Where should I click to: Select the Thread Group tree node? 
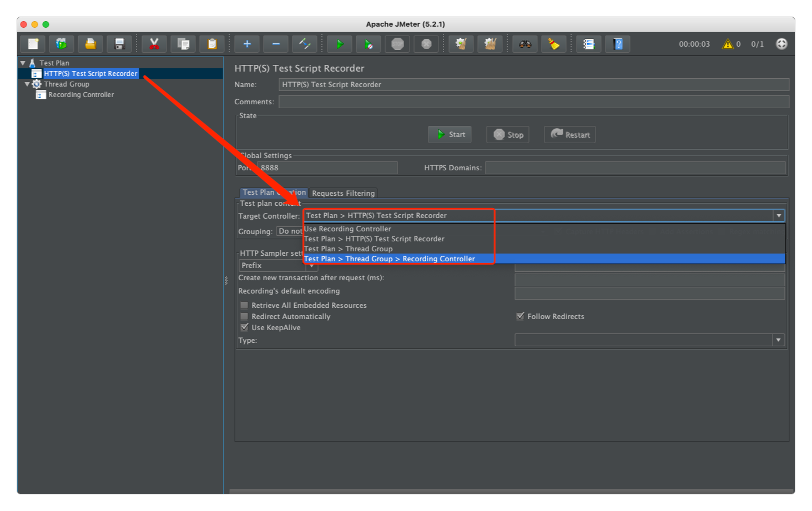[x=67, y=84]
